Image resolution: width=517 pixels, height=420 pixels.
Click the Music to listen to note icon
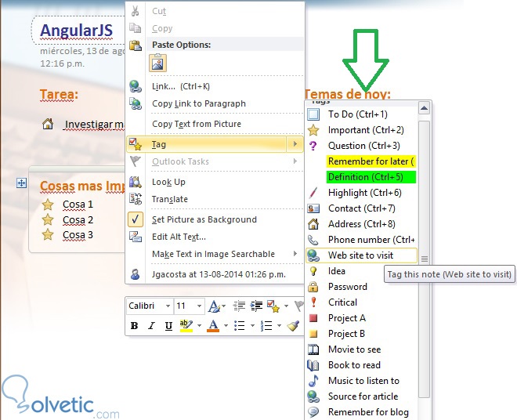313,381
